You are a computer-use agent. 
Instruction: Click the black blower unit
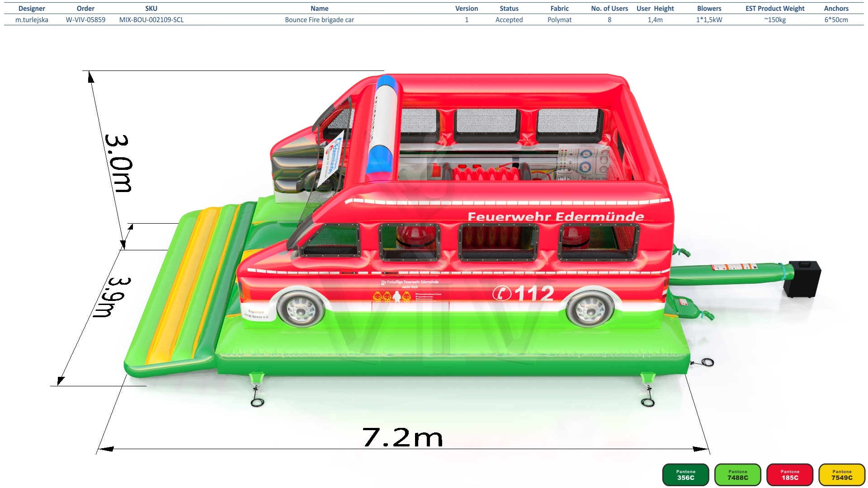click(802, 279)
